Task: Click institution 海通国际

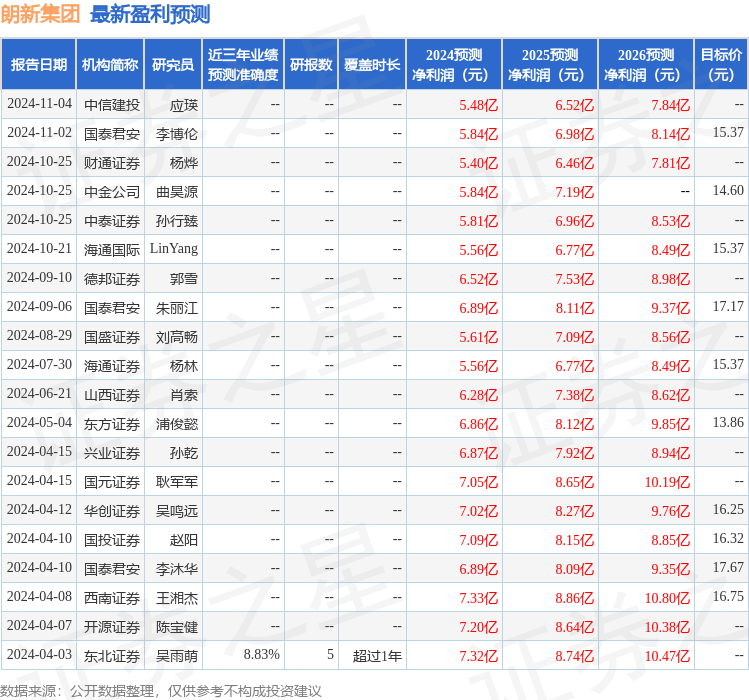Action: [112, 250]
